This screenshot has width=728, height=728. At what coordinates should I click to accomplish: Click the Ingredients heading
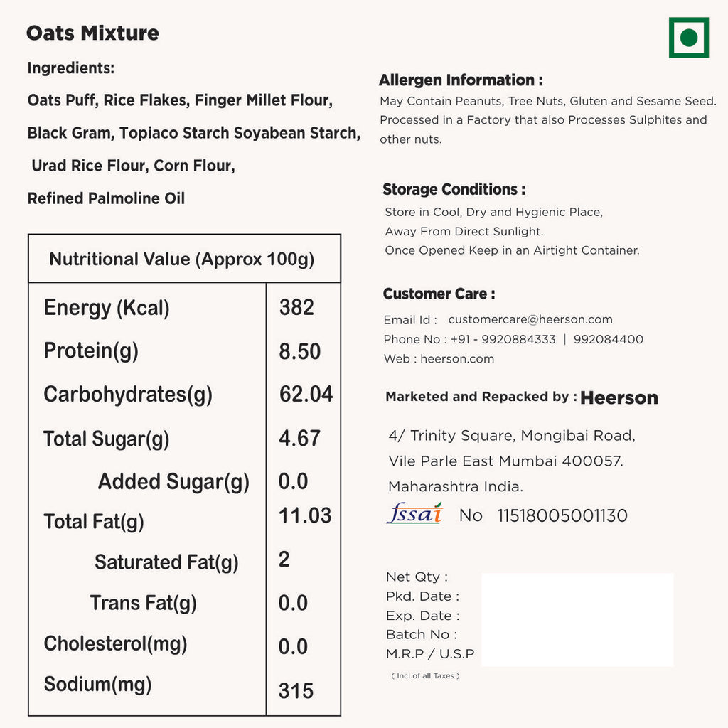[71, 68]
